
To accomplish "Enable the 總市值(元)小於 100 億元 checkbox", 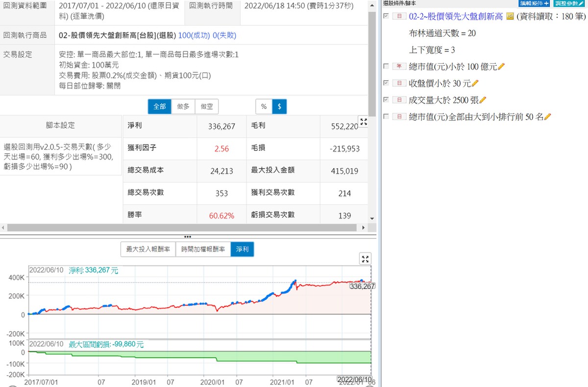I will [x=386, y=66].
